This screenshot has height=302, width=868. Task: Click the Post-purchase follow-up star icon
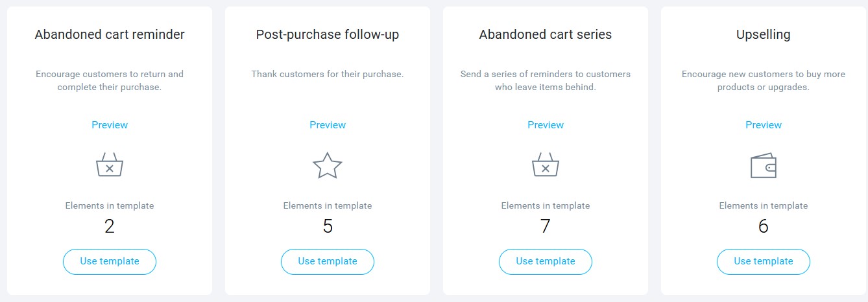pos(328,165)
